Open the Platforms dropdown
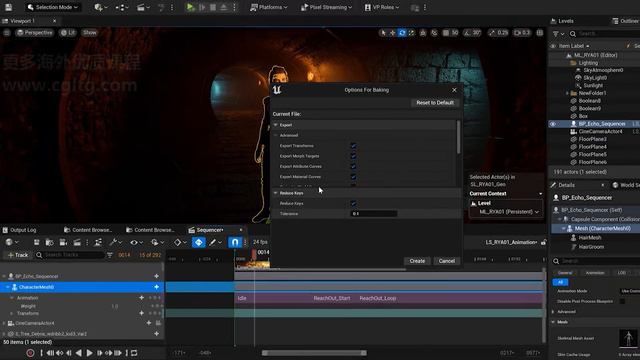This screenshot has width=640, height=360. [269, 7]
